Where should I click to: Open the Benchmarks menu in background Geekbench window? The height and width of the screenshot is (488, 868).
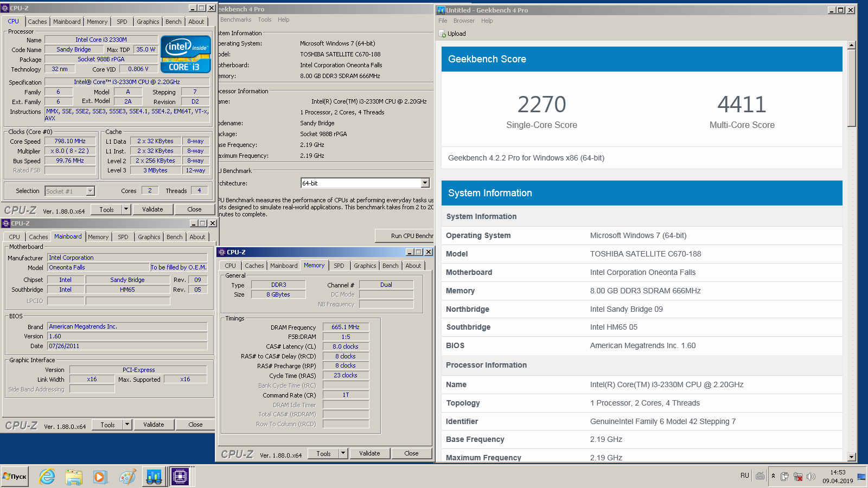[x=236, y=20]
